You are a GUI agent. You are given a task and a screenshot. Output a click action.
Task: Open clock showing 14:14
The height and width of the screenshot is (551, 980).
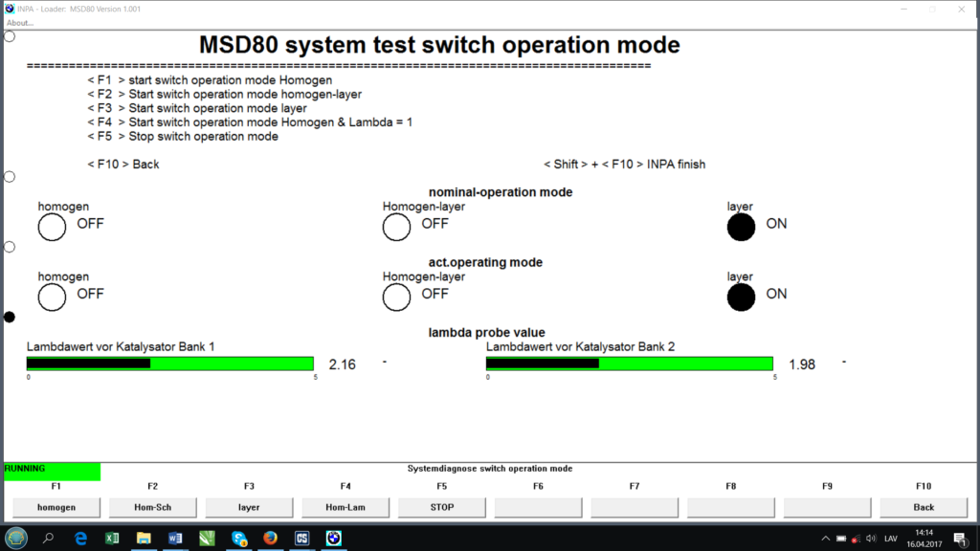924,538
